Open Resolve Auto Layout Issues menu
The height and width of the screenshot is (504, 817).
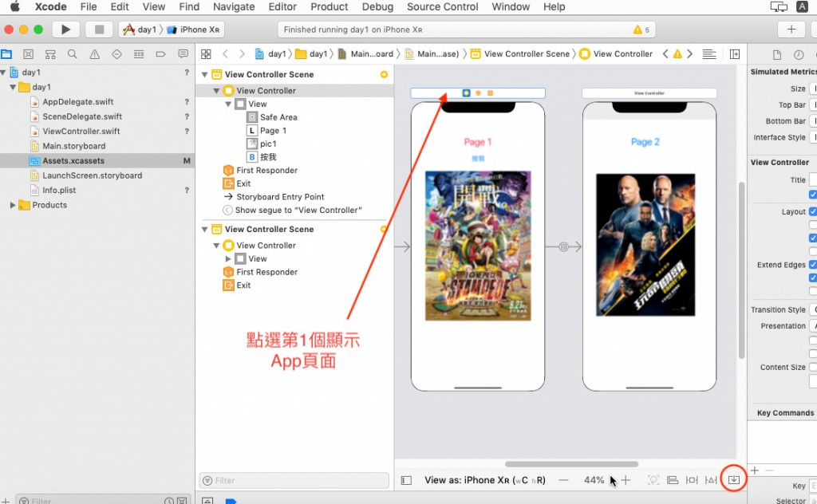(x=711, y=480)
